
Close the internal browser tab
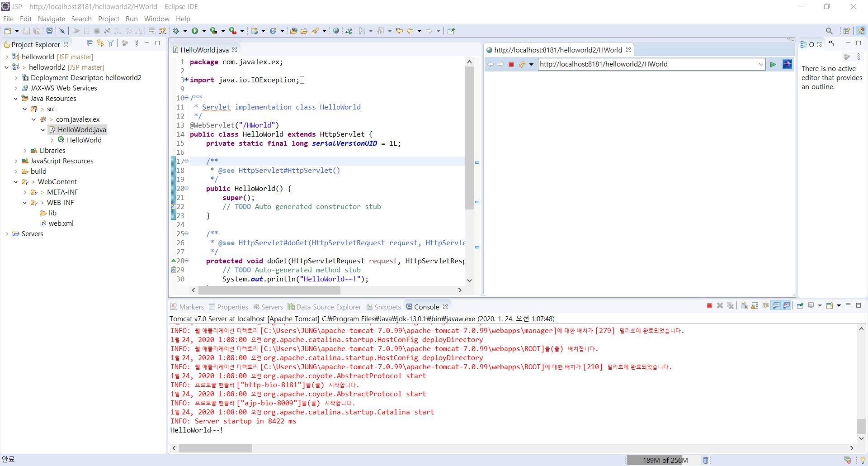[628, 50]
